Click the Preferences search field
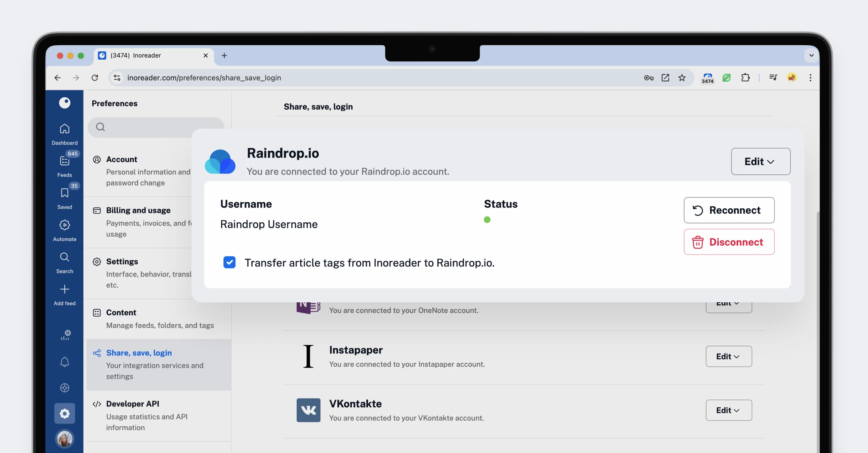 pos(156,127)
